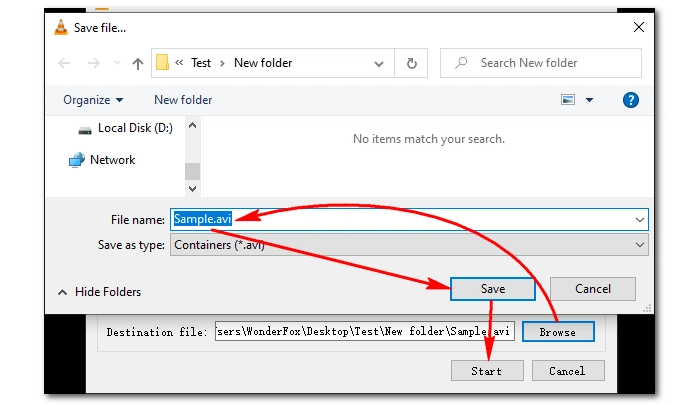The image size is (700, 405).
Task: Open the Save as type dropdown
Action: 639,244
